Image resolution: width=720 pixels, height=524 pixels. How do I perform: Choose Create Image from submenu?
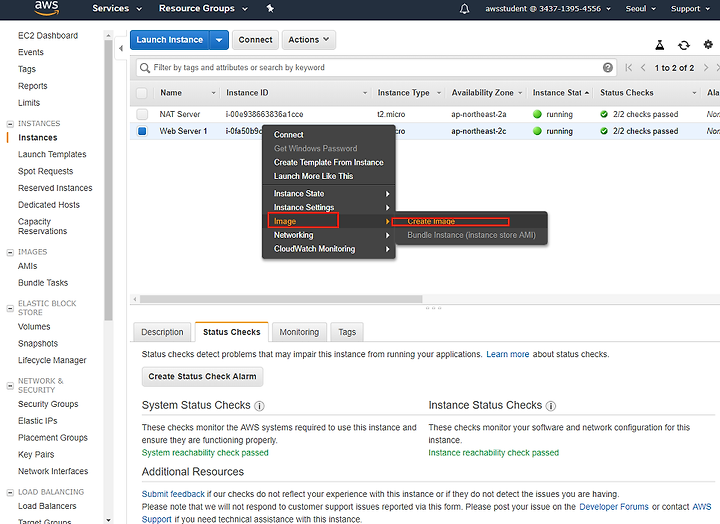tap(471, 221)
